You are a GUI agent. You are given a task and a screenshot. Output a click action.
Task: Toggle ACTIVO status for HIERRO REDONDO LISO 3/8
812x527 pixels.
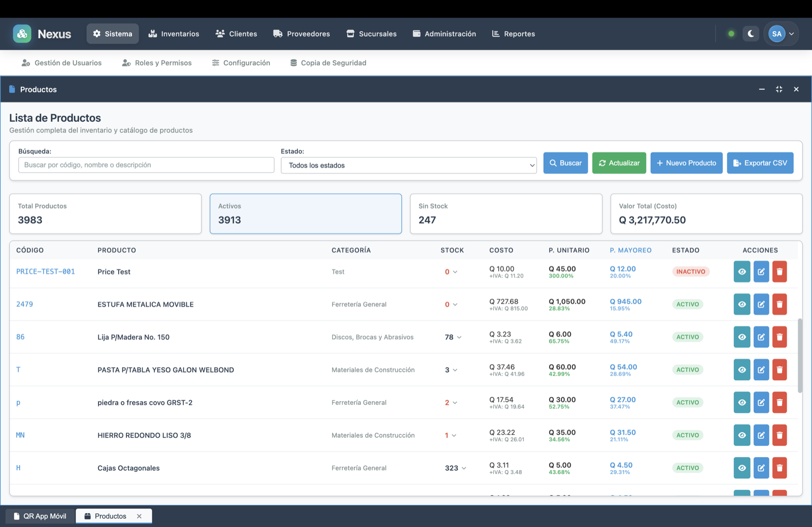pyautogui.click(x=688, y=435)
